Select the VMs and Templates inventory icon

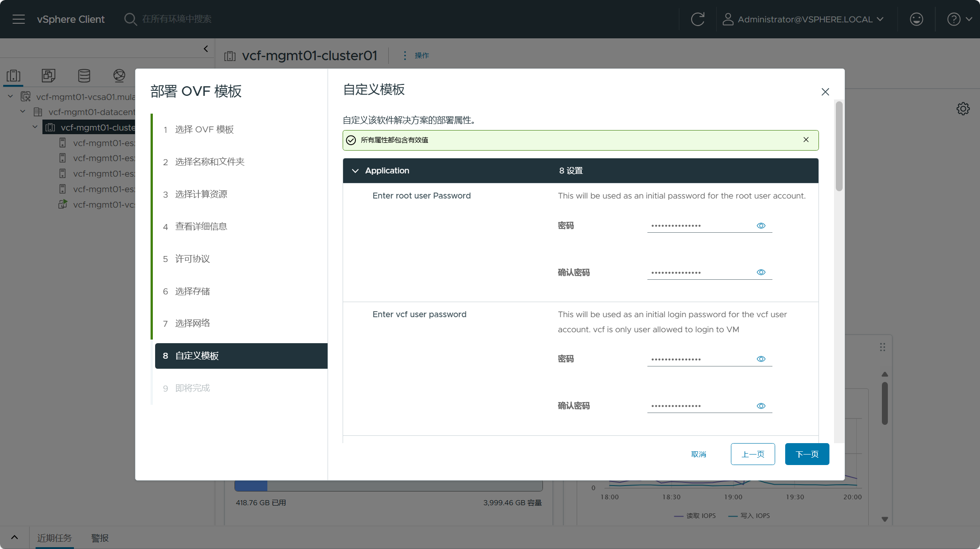(48, 75)
